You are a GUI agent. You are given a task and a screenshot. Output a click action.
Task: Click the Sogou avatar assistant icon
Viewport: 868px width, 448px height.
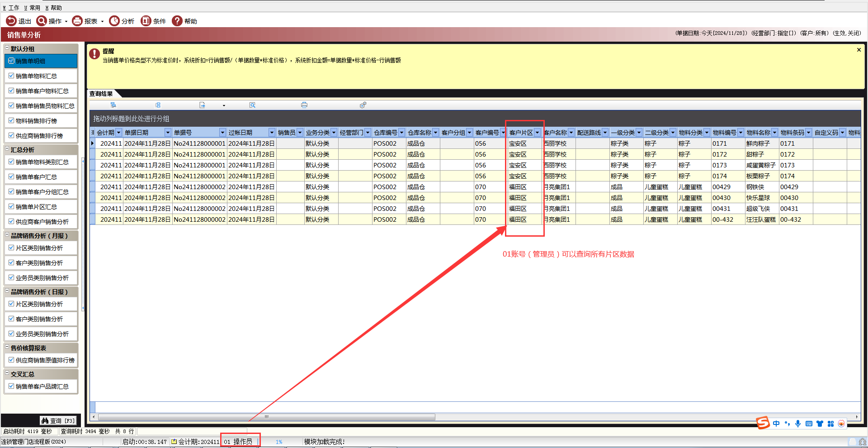(841, 424)
